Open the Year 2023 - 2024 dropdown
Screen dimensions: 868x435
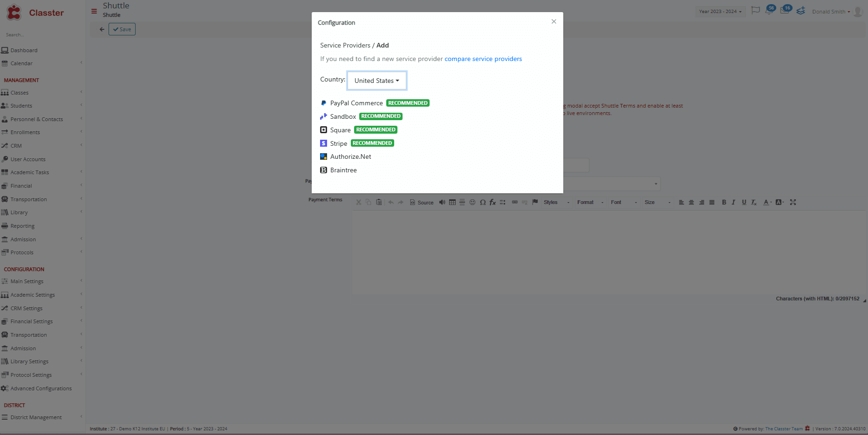pyautogui.click(x=720, y=11)
